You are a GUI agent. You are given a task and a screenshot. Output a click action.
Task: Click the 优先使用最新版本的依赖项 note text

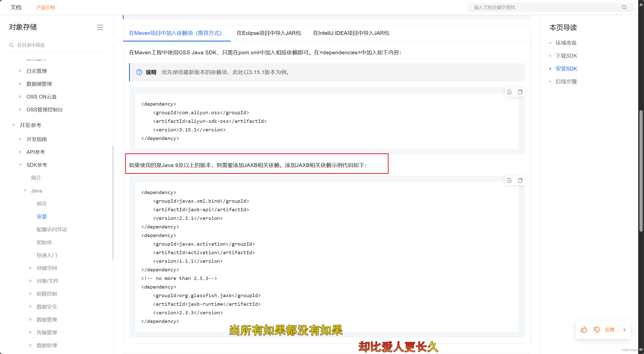tap(226, 72)
